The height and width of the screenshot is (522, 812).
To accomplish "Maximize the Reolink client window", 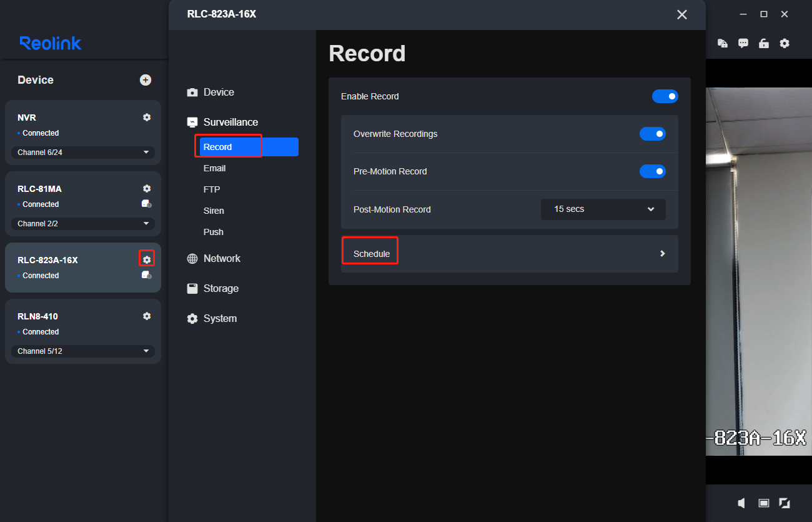I will point(763,14).
